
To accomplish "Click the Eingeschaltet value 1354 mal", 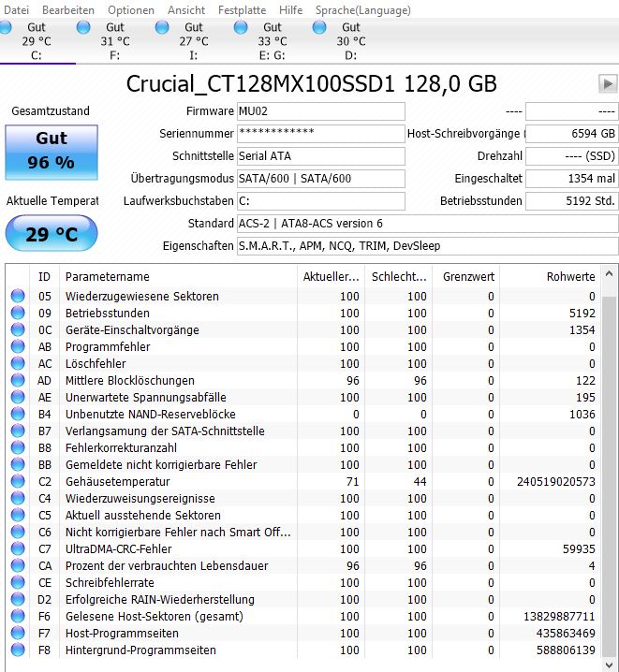I will point(572,179).
